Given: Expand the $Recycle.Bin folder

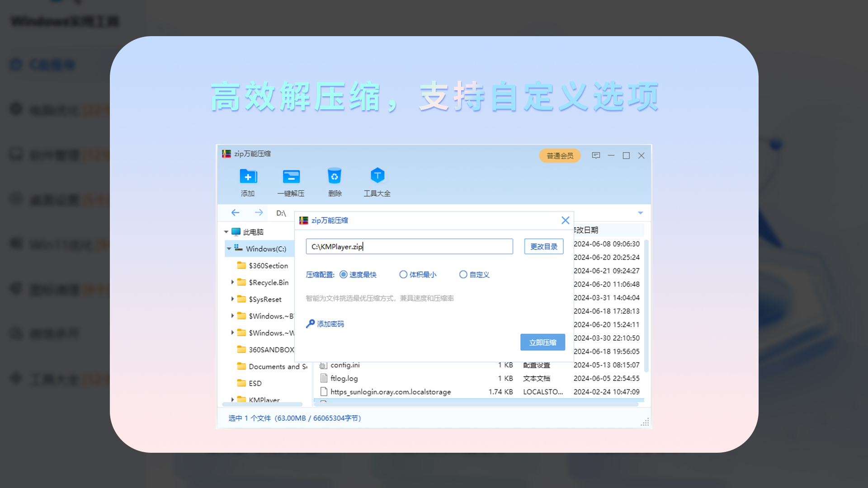Looking at the screenshot, I should (x=232, y=282).
